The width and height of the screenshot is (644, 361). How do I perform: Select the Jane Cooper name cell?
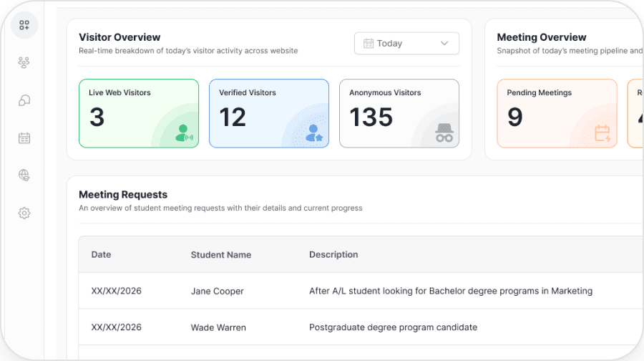218,291
